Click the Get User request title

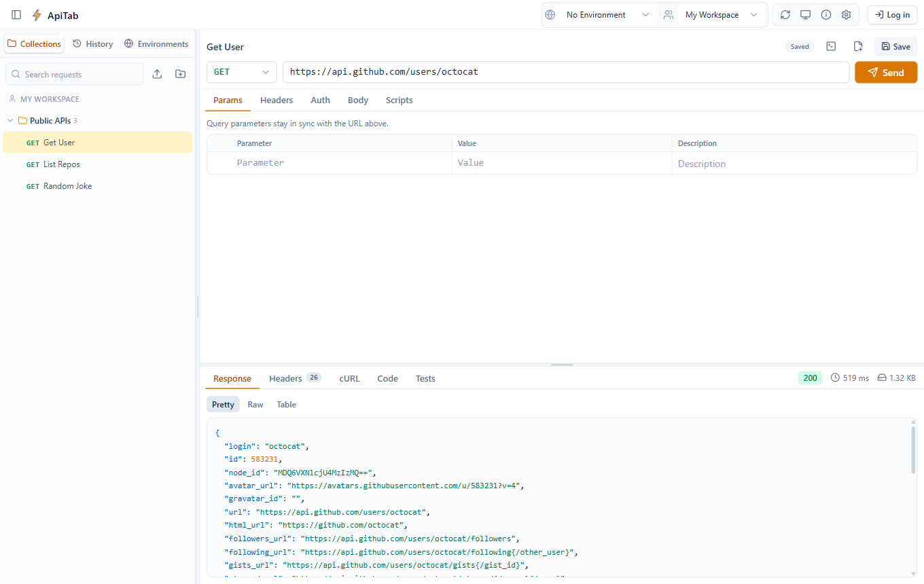[225, 47]
